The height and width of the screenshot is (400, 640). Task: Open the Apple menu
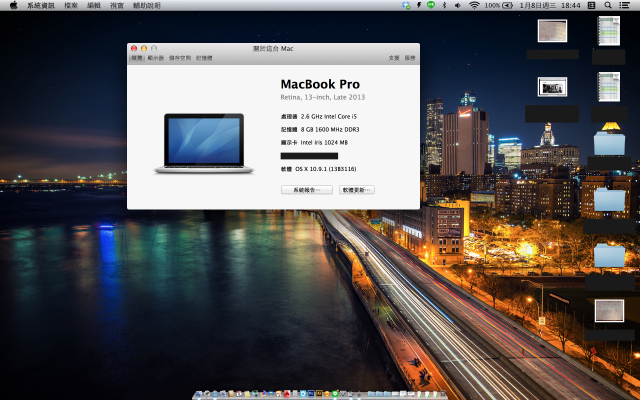click(x=13, y=5)
